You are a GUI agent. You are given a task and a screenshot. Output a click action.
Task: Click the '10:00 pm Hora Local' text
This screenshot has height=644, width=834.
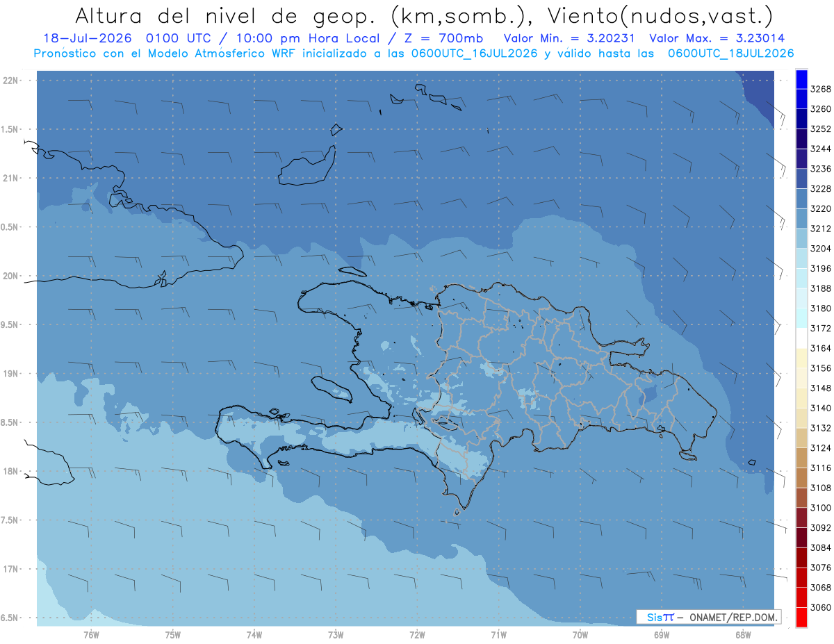click(306, 39)
